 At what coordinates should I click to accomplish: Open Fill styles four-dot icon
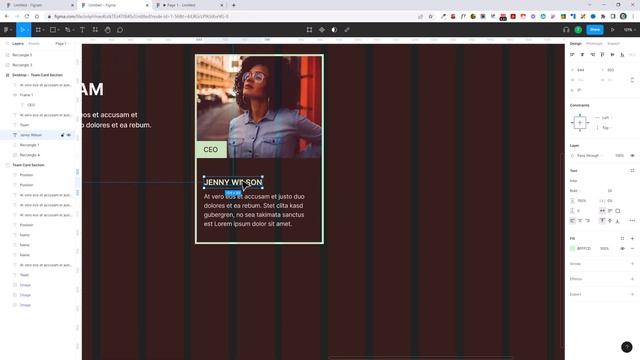622,238
